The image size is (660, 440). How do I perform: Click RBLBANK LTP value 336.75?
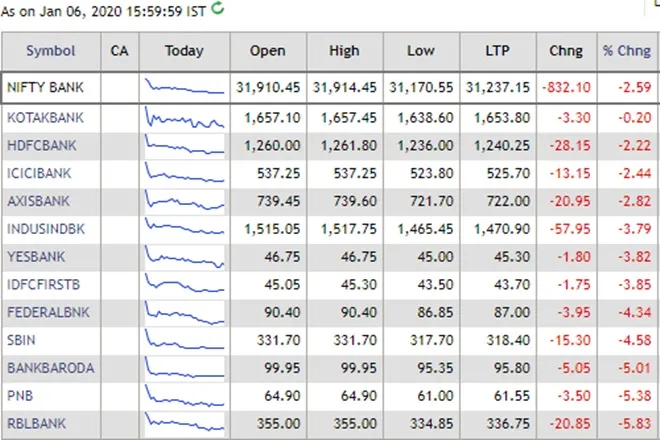tap(508, 423)
